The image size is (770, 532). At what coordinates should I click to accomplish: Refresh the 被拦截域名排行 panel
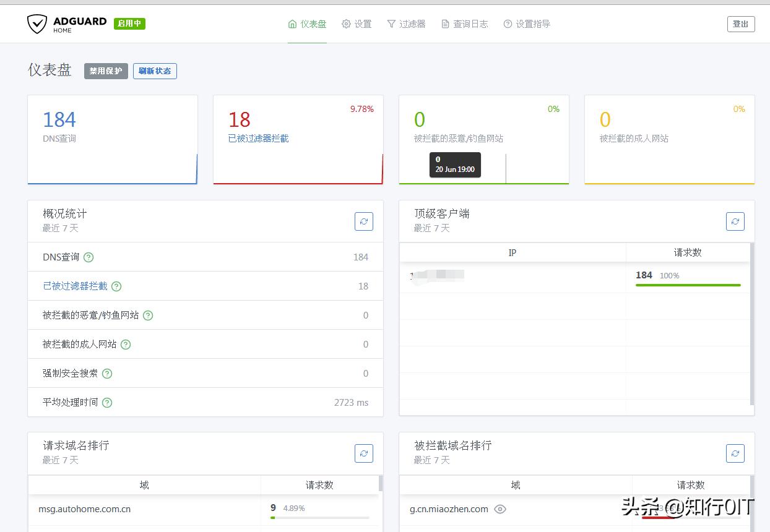click(x=735, y=453)
